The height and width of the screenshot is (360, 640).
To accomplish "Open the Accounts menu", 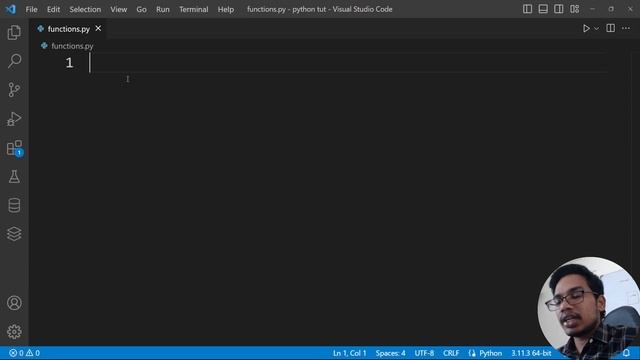I will coord(14,303).
